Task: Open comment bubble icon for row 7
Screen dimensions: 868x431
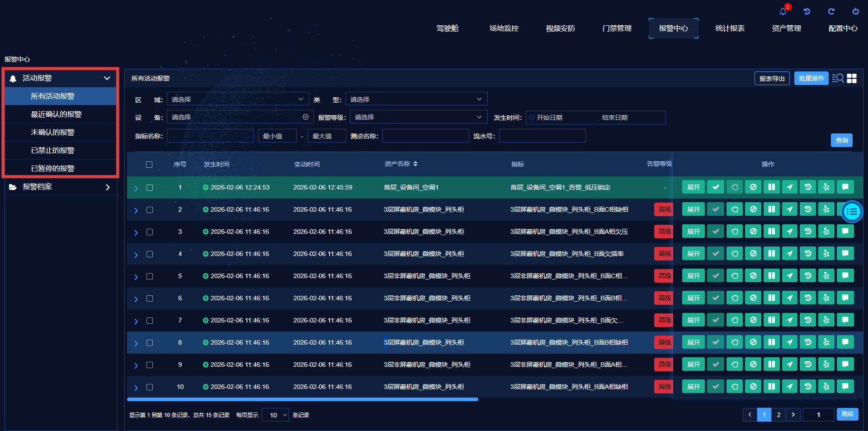Action: [845, 320]
